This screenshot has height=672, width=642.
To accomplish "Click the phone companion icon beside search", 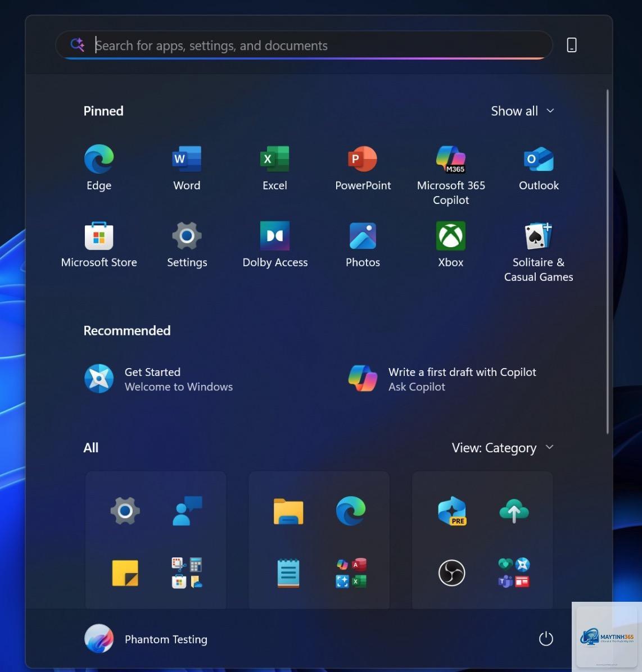I will 572,45.
